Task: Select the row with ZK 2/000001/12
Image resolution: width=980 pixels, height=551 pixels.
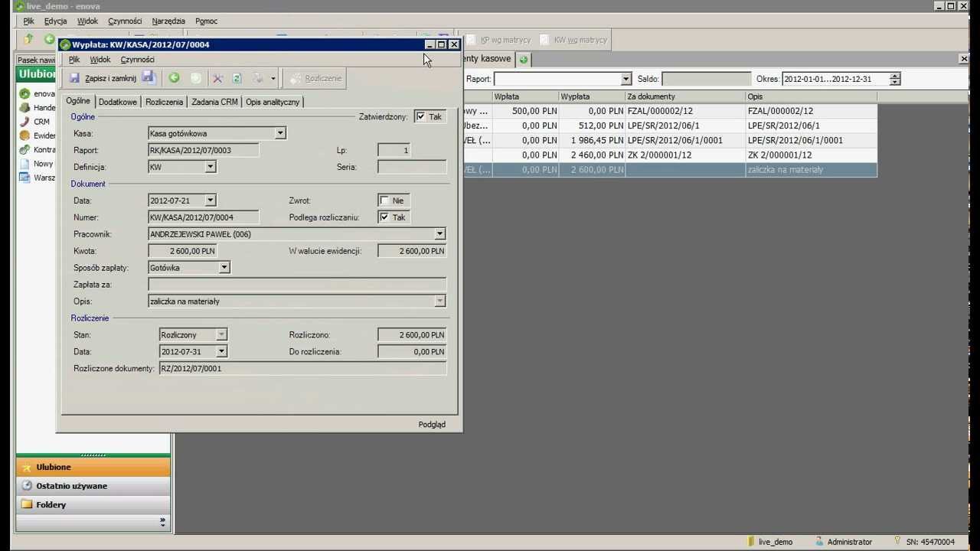Action: click(670, 155)
